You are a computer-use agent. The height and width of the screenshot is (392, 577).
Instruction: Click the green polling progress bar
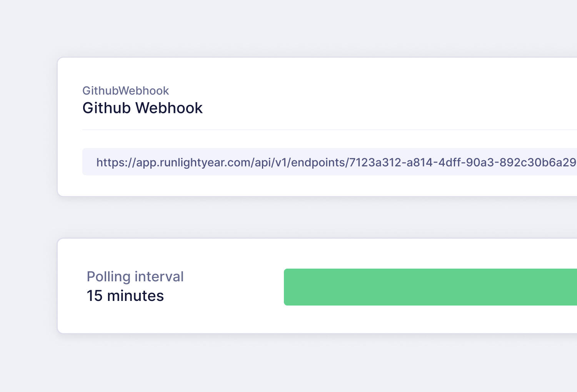pos(430,287)
